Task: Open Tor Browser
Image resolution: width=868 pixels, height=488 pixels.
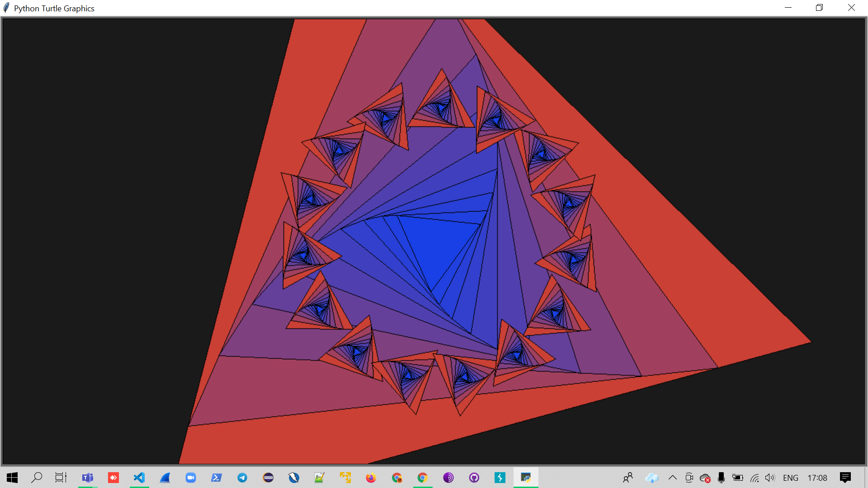Action: [448, 478]
